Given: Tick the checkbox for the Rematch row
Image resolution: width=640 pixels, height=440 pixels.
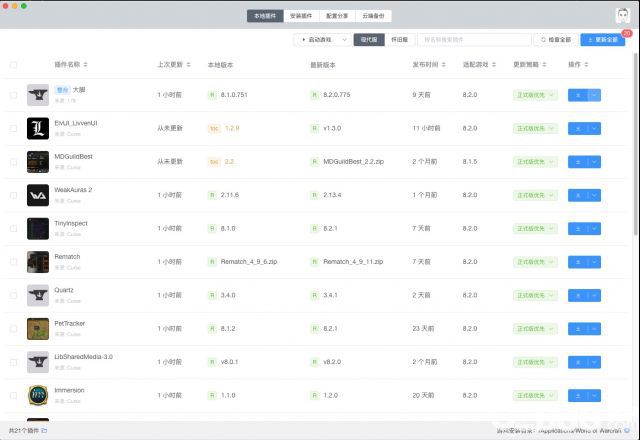Looking at the screenshot, I should pyautogui.click(x=13, y=262).
